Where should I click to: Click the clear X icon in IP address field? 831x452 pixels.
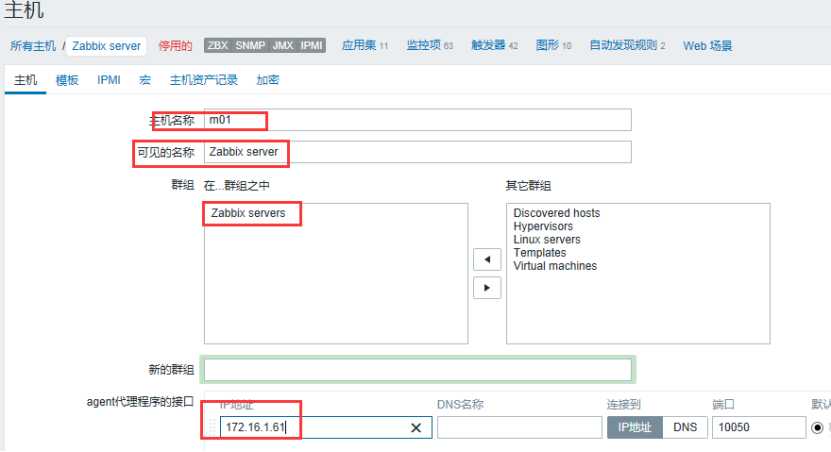(x=416, y=428)
